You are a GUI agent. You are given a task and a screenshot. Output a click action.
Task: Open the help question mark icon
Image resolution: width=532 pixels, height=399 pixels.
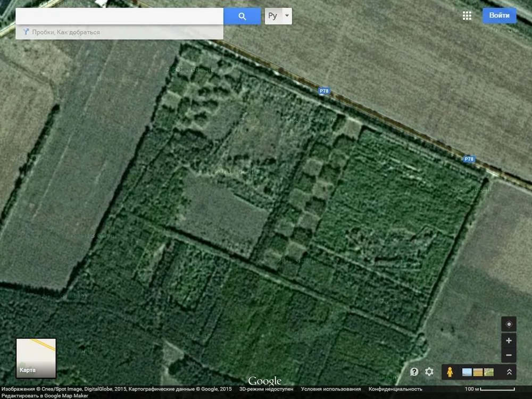tap(414, 372)
